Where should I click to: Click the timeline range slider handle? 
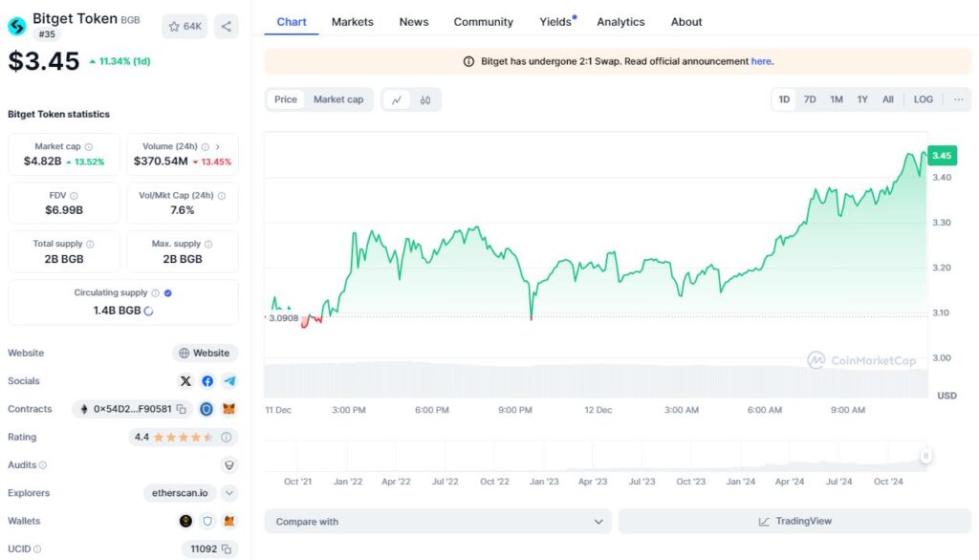[x=925, y=457]
